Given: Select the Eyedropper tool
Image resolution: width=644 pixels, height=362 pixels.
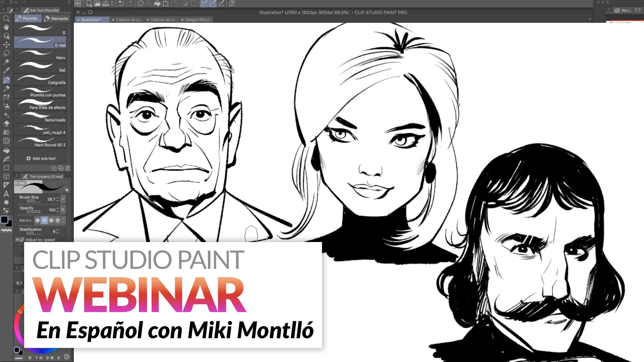Looking at the screenshot, I should [x=6, y=71].
